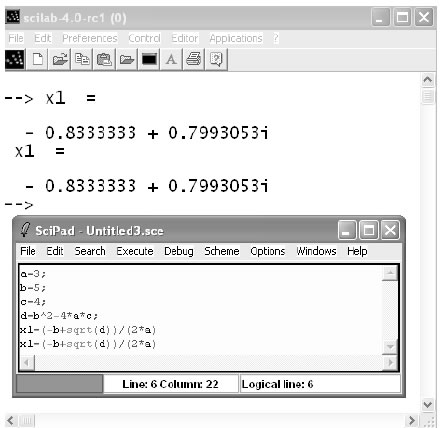Open the Execute menu in SciPad
This screenshot has width=440, height=428.
(135, 251)
